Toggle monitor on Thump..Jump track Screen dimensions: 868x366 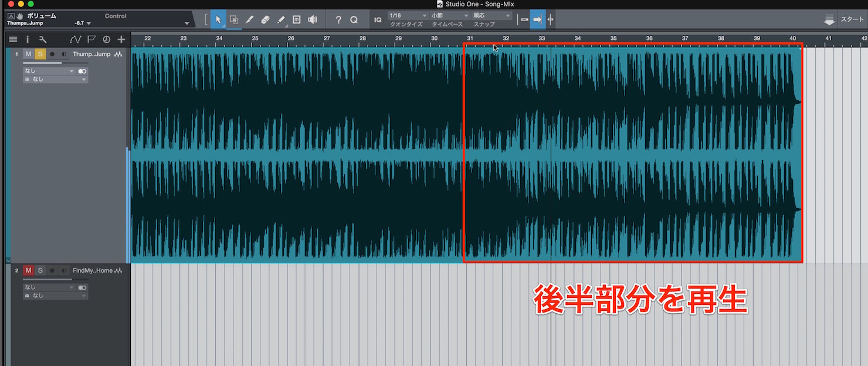(x=63, y=55)
